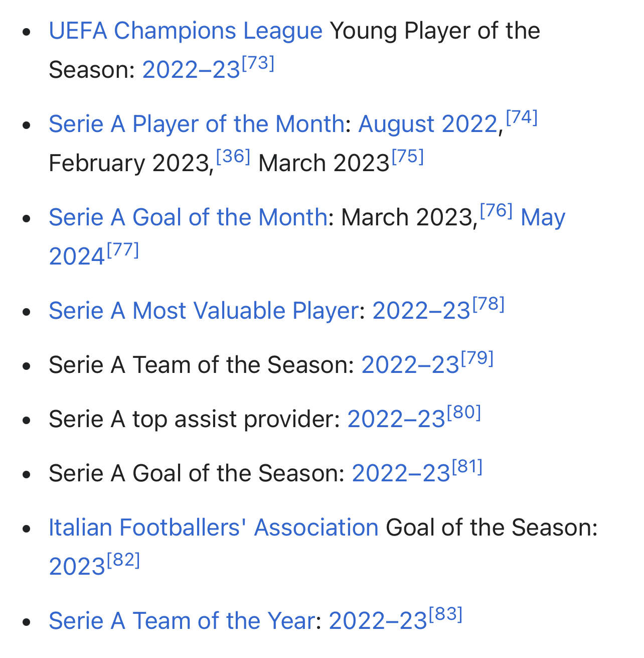Open citation reference 80

pyautogui.click(x=463, y=413)
